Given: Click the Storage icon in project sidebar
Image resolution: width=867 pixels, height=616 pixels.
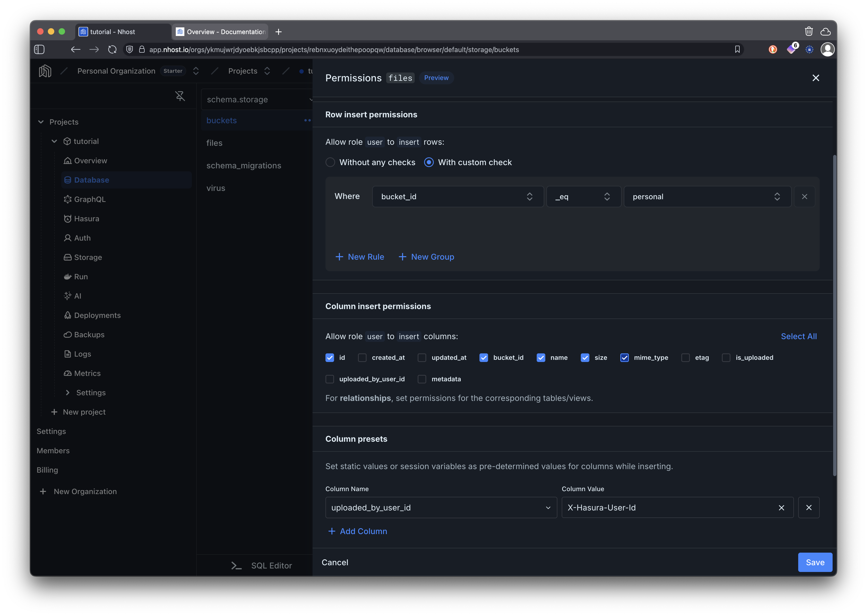Looking at the screenshot, I should (x=67, y=257).
